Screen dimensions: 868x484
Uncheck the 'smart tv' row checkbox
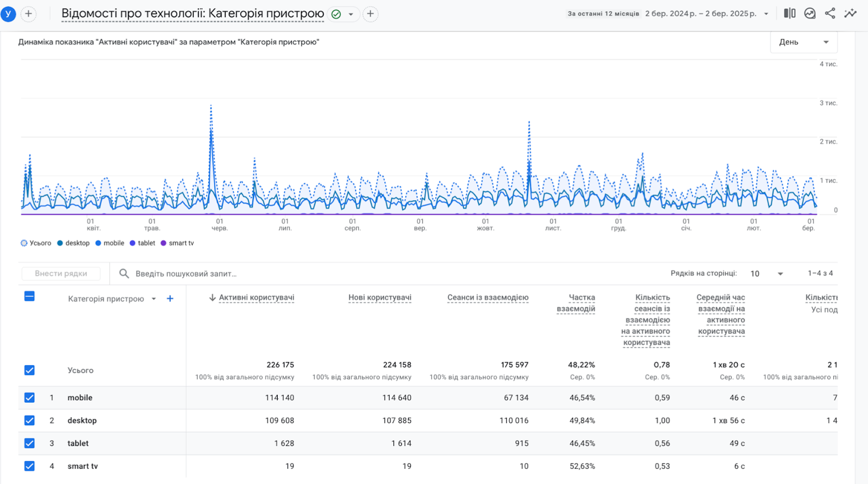pyautogui.click(x=29, y=466)
